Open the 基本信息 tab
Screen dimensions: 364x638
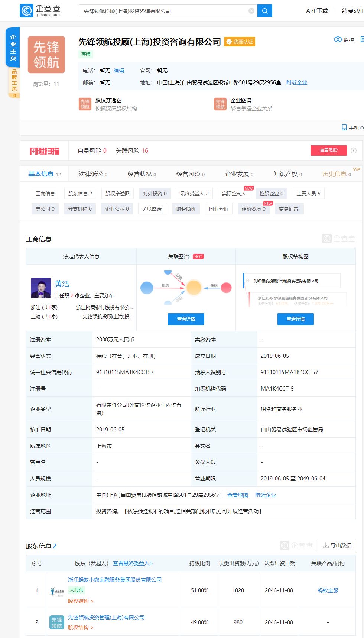pos(45,174)
